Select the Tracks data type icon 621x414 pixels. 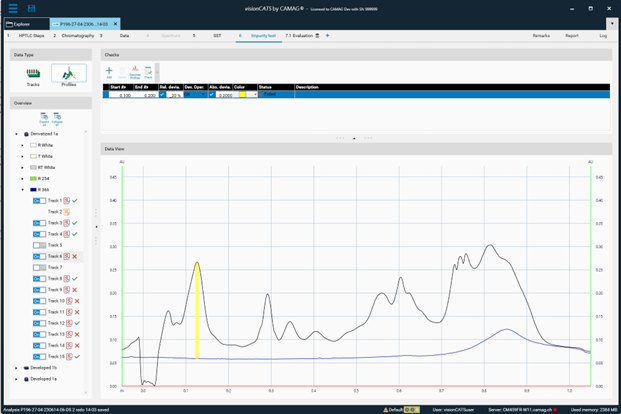click(x=33, y=75)
